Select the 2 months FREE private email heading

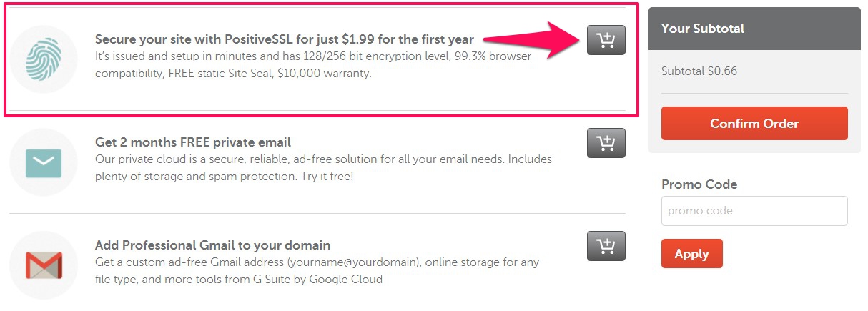tap(193, 142)
